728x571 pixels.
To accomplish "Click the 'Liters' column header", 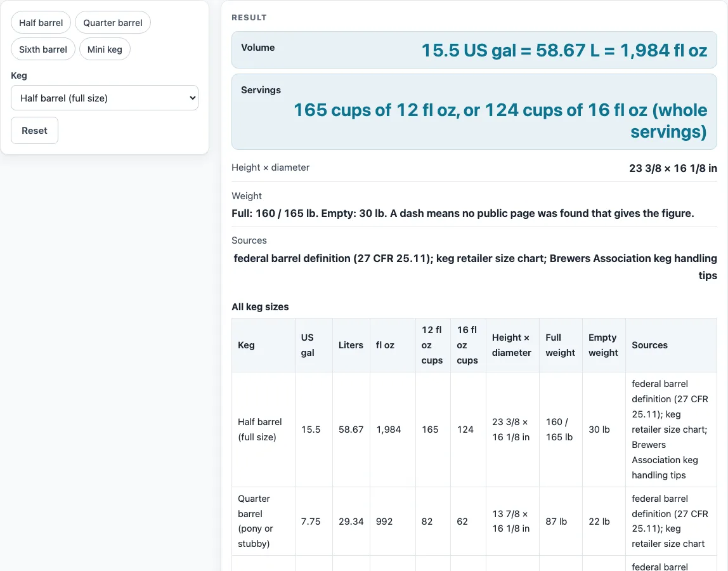I will pos(351,345).
